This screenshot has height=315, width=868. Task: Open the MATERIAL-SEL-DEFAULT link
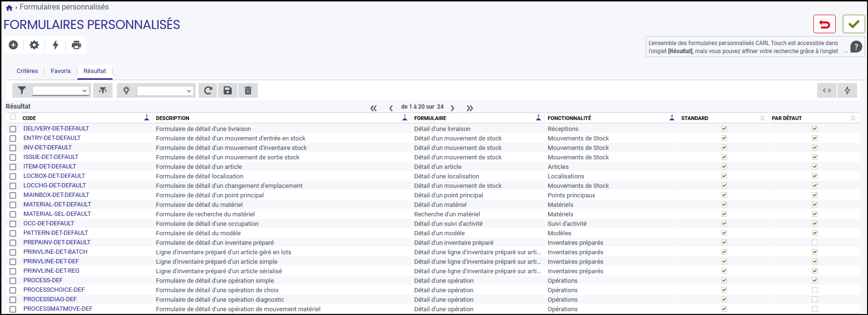(57, 214)
